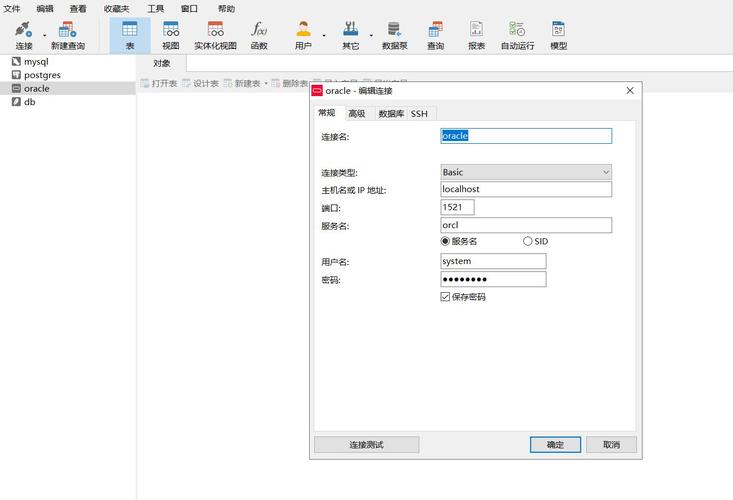The height and width of the screenshot is (500, 733).
Task: Open the 窗口 (Window) menu
Action: [189, 8]
